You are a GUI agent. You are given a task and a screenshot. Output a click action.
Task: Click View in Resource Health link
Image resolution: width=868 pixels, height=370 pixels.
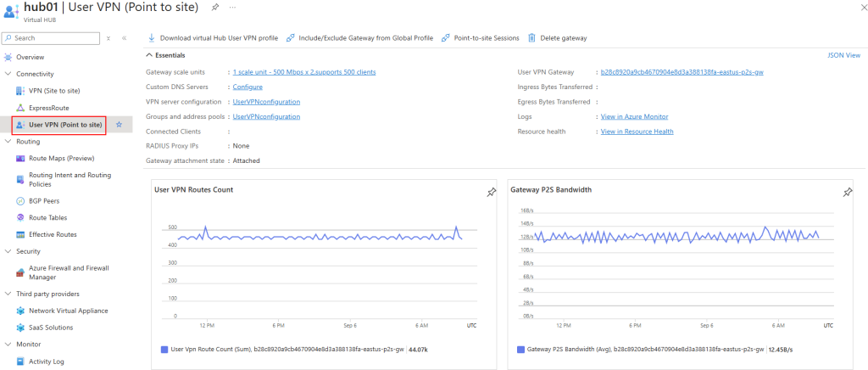[637, 132]
